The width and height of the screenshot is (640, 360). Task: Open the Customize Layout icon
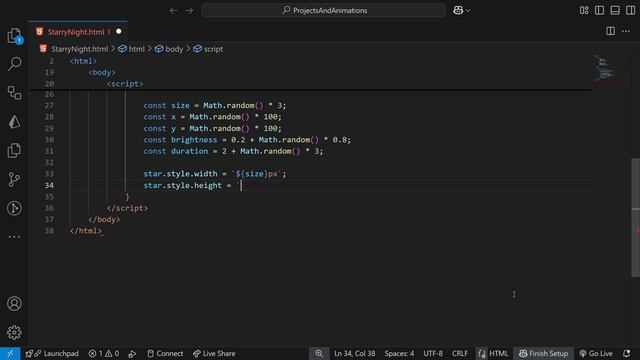(x=584, y=10)
